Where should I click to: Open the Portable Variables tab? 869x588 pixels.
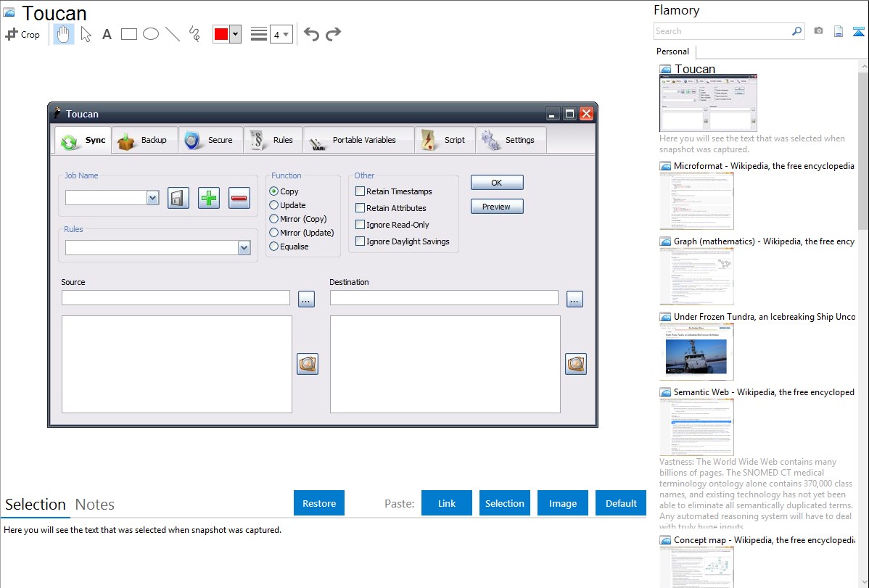pos(358,140)
